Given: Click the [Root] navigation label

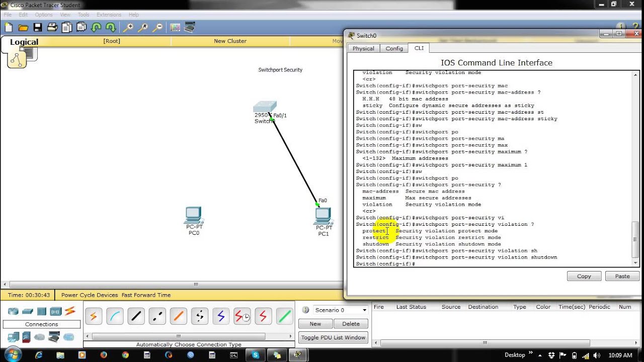Looking at the screenshot, I should (112, 41).
